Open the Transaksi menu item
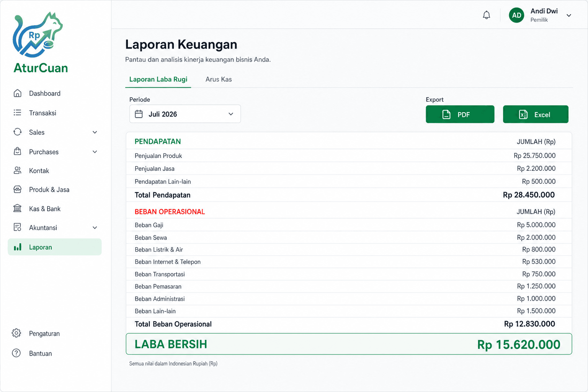Viewport: 588px width, 392px height. [x=55, y=113]
